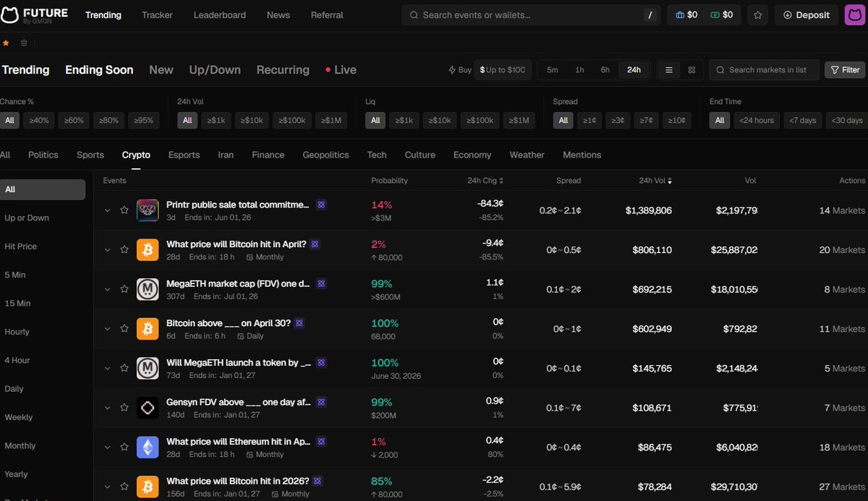The width and height of the screenshot is (868, 501).
Task: Select the 1h timeframe
Action: point(579,70)
